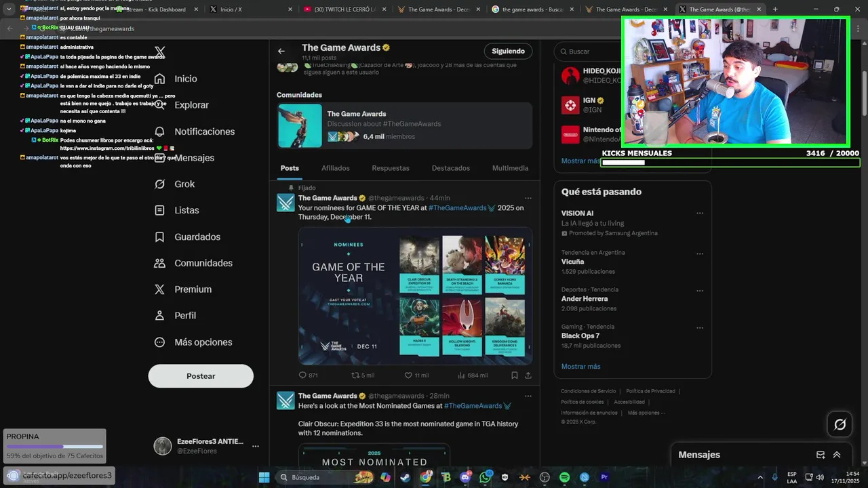Open Notificaciones bell icon
The image size is (868, 488).
point(159,131)
